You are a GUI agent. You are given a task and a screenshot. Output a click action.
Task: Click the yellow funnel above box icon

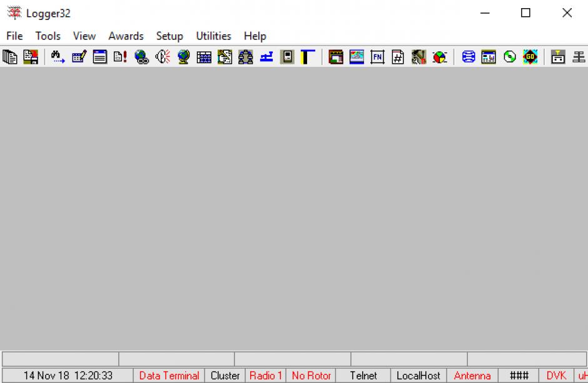[x=558, y=57]
